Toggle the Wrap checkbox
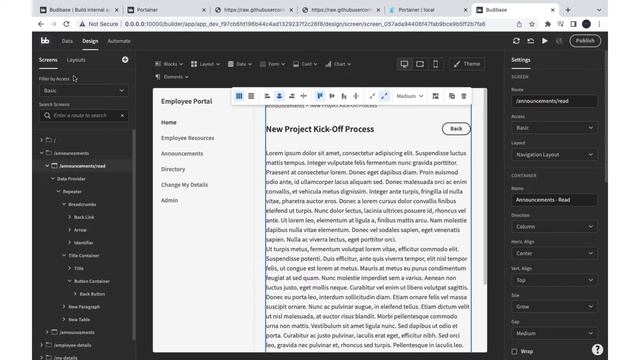This screenshot has height=360, width=640. click(x=514, y=351)
